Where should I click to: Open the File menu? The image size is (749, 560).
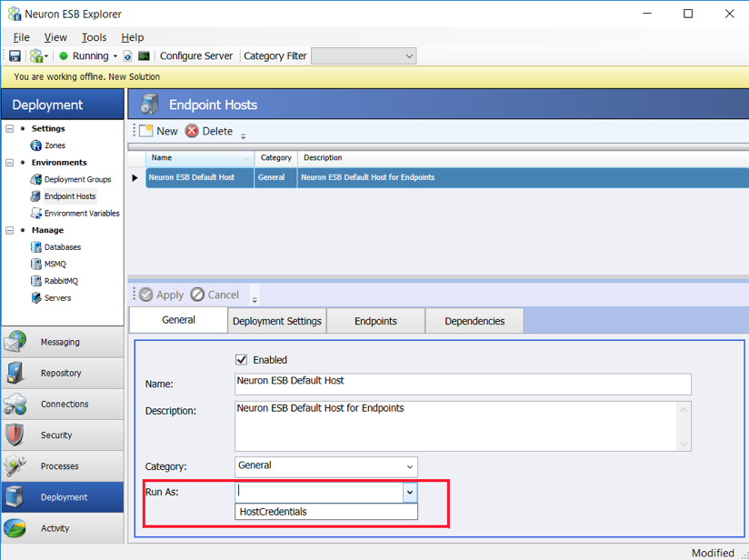tap(22, 37)
